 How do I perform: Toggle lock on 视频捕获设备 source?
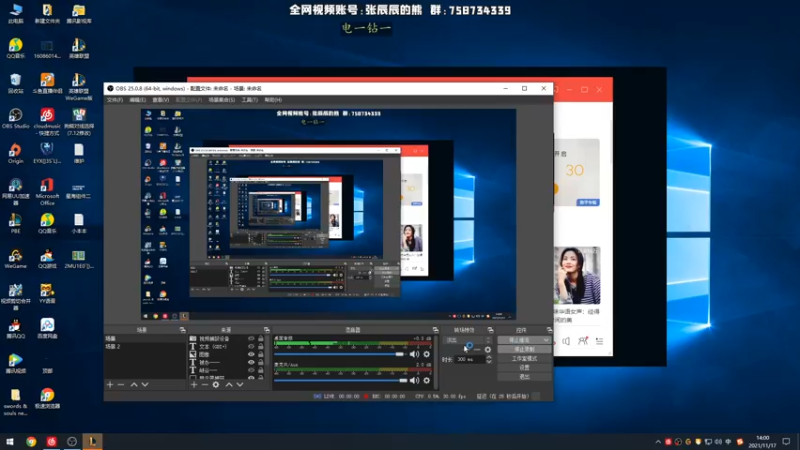[261, 338]
